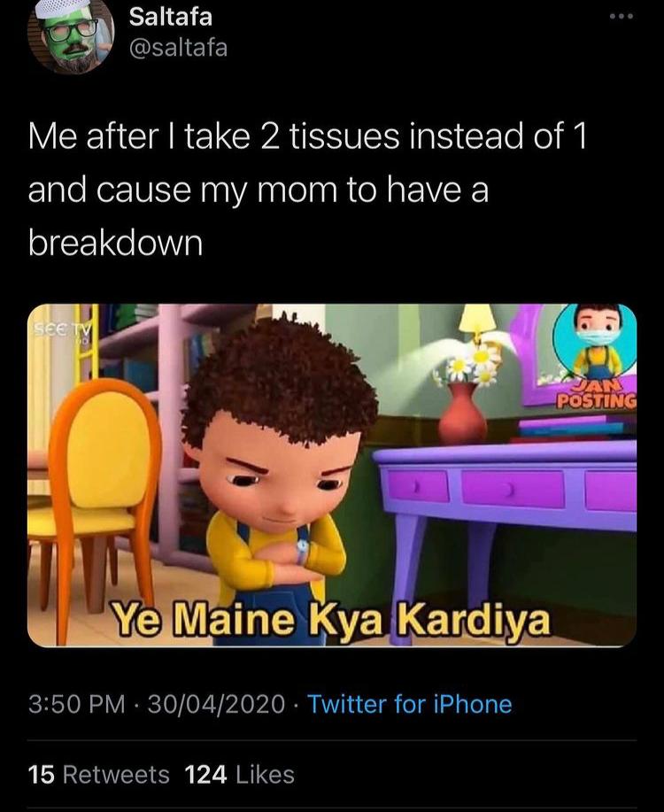Viewport: 664px width, 812px height.
Task: Open the 'Twitter for iPhone' source link
Action: pyautogui.click(x=410, y=704)
